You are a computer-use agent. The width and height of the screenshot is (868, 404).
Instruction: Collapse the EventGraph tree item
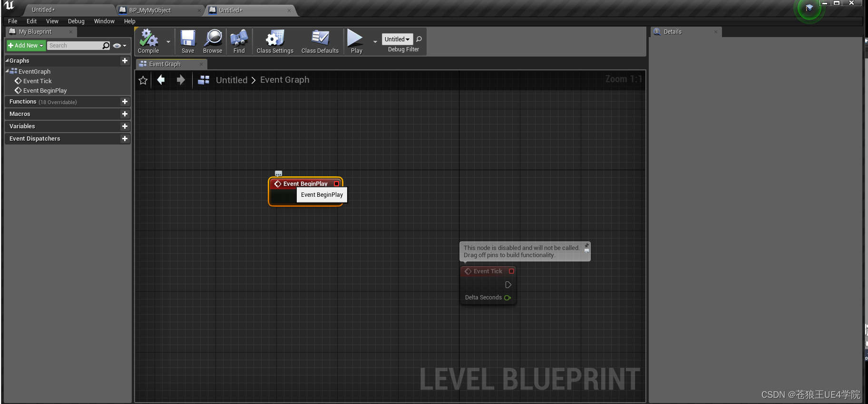coord(7,71)
